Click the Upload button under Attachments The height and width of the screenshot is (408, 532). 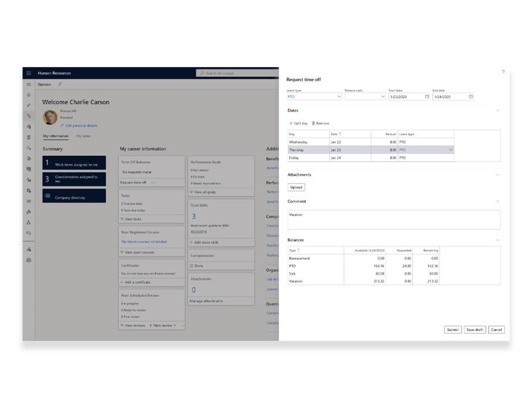pyautogui.click(x=296, y=187)
